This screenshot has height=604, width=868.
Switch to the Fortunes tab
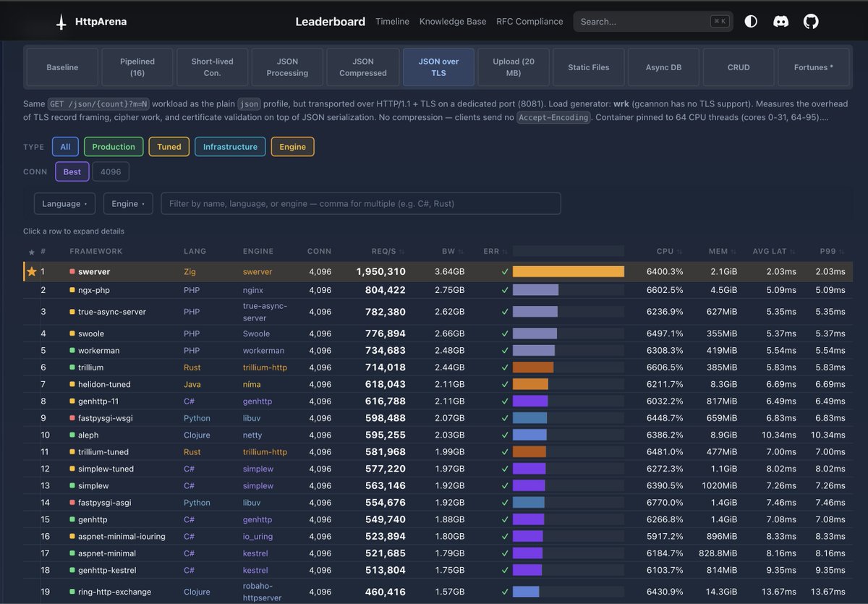click(x=814, y=67)
